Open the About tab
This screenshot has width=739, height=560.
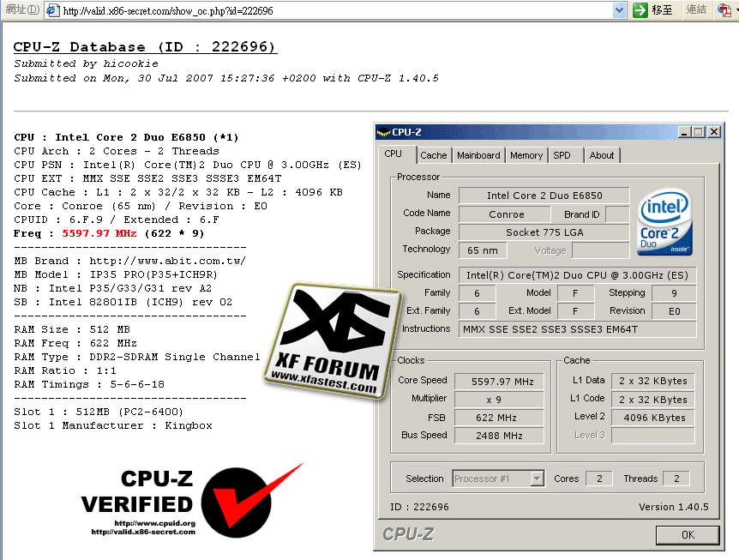pyautogui.click(x=602, y=155)
